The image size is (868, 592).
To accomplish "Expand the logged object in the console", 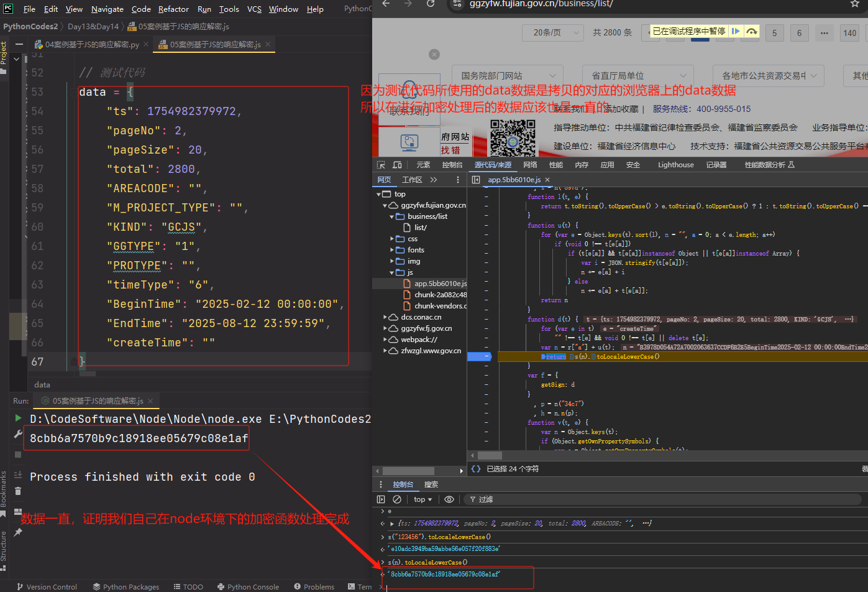I will coord(391,524).
